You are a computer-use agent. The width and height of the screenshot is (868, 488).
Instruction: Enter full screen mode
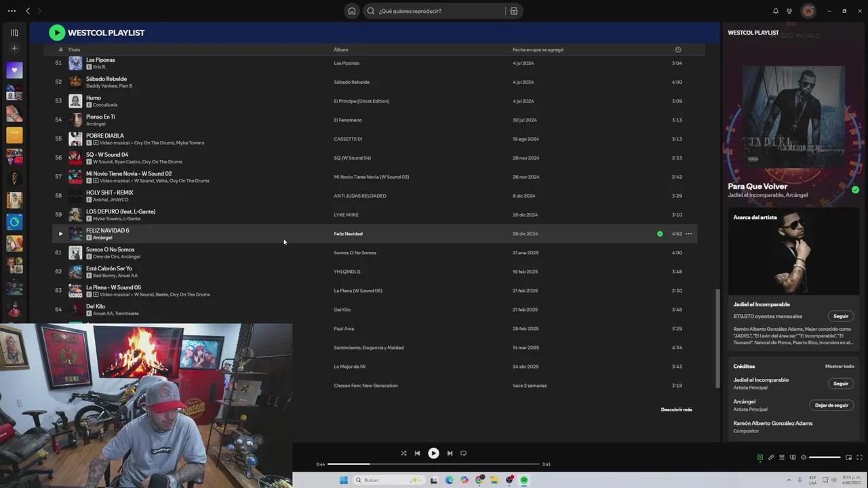861,457
